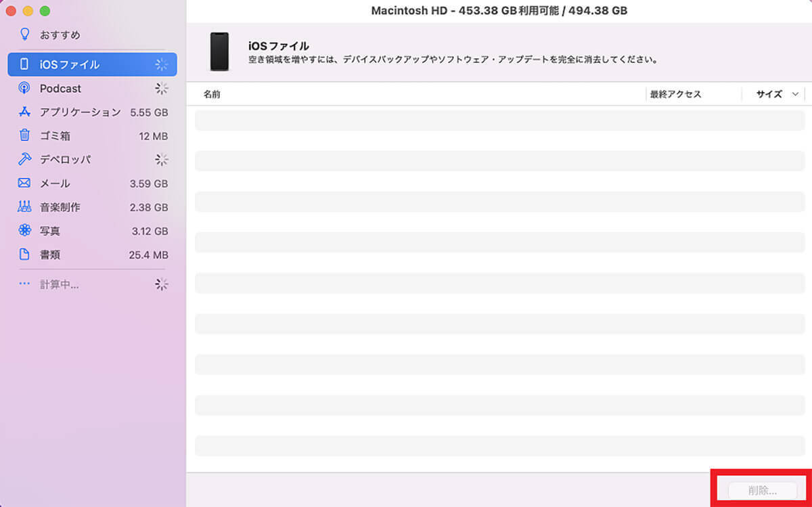This screenshot has height=507, width=812.
Task: Select おすすめ in the sidebar
Action: point(60,35)
